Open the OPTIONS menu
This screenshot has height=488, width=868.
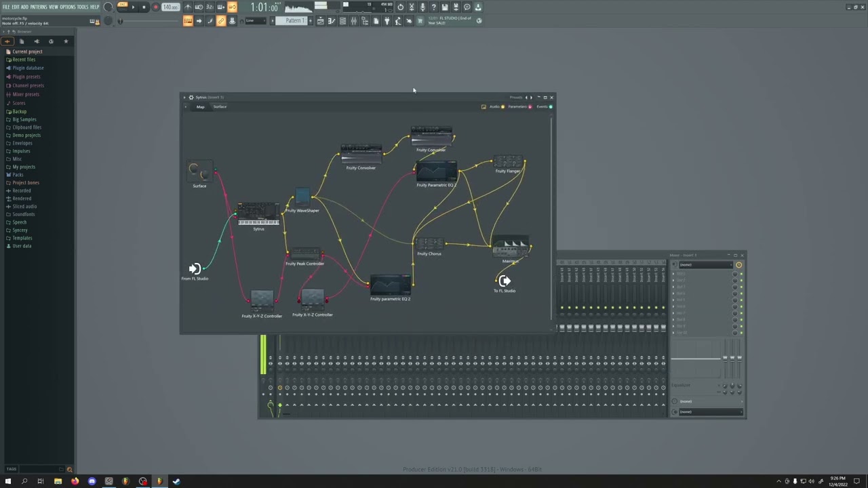[x=68, y=7]
